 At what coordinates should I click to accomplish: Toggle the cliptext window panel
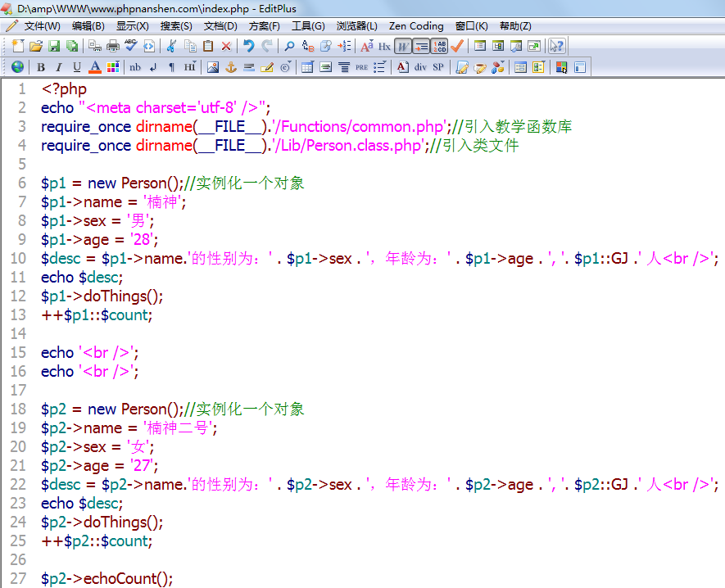coord(480,46)
